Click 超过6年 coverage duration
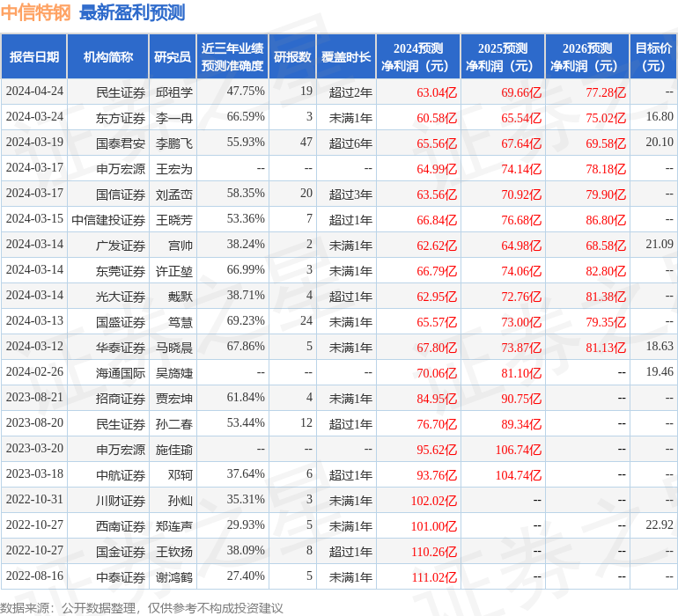 click(x=350, y=143)
